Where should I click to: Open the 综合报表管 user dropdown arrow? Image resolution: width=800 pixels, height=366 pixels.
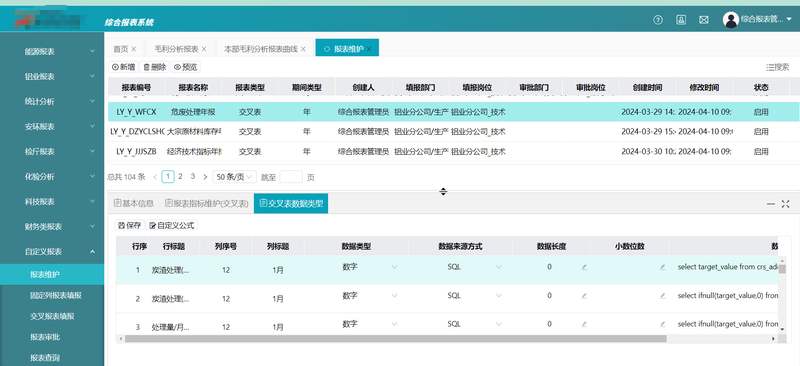point(789,20)
